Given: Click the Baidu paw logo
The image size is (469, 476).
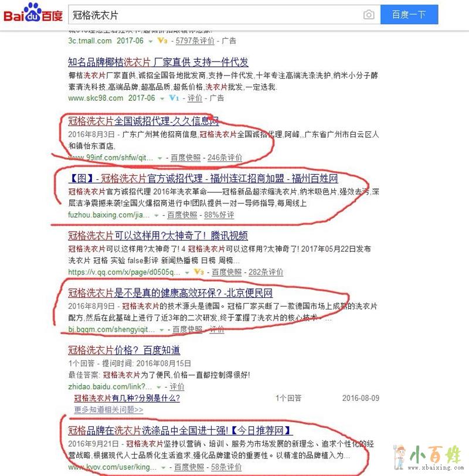Looking at the screenshot, I should (33, 13).
